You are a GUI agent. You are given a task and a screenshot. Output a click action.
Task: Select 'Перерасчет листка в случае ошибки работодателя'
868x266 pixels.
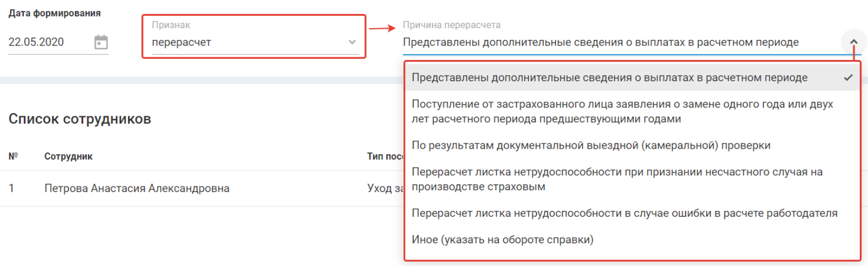click(624, 213)
